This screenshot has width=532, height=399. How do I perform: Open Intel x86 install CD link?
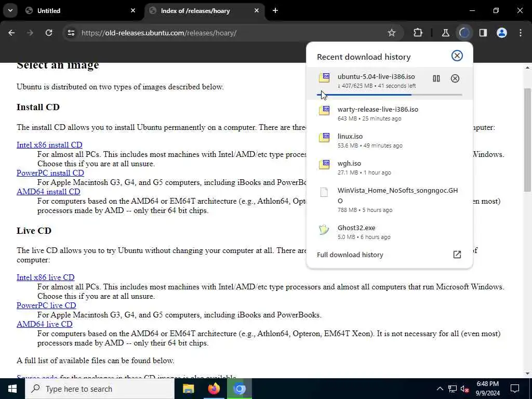[49, 145]
